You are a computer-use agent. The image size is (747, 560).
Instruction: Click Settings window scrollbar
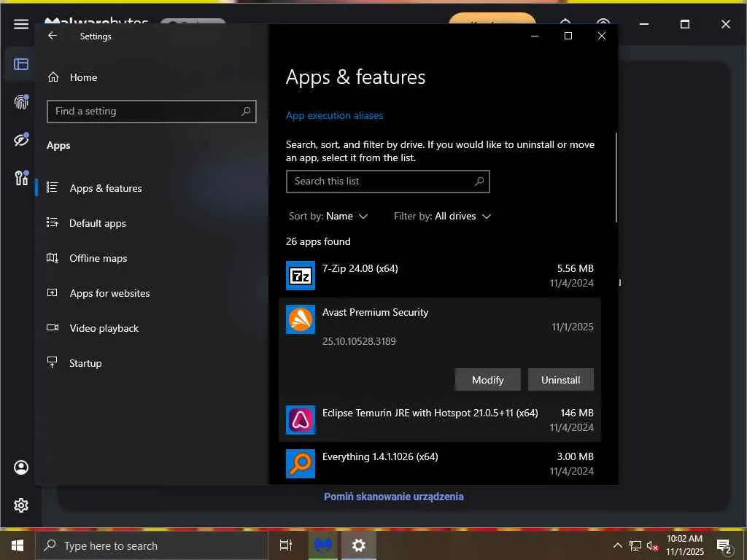click(616, 177)
